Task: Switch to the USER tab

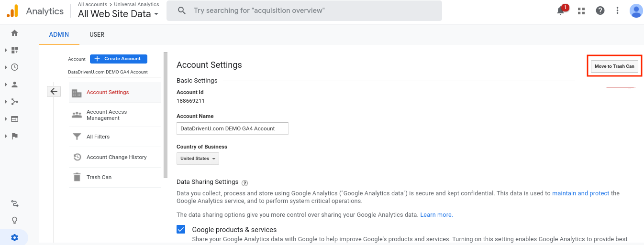Action: click(97, 35)
